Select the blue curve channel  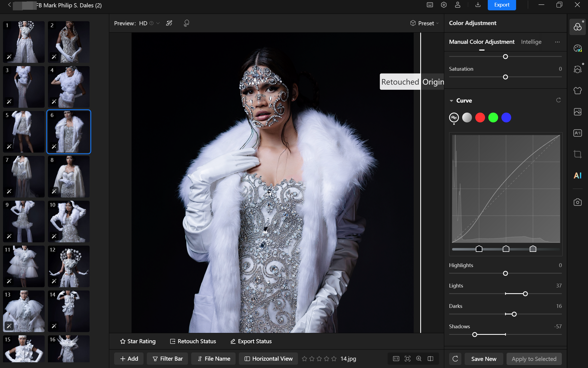coord(506,117)
